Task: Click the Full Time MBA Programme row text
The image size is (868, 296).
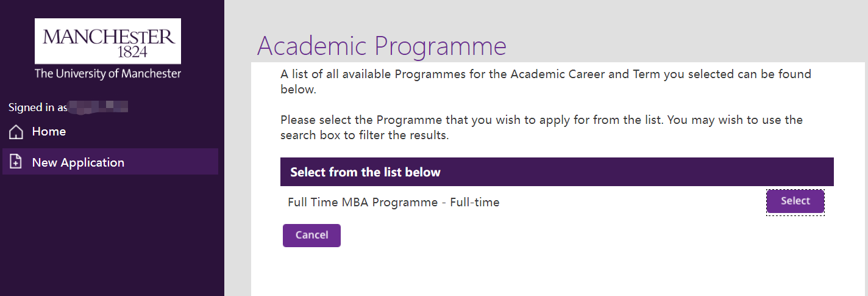Action: [393, 202]
